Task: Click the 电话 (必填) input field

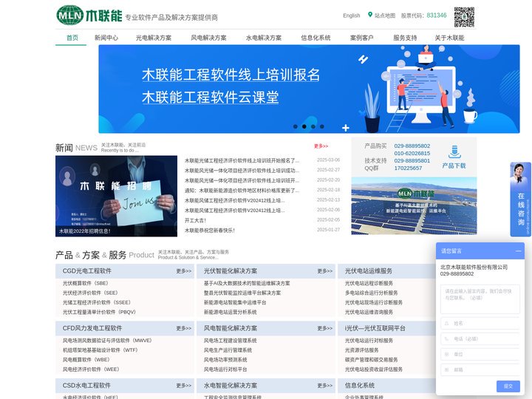Action: pyautogui.click(x=480, y=339)
